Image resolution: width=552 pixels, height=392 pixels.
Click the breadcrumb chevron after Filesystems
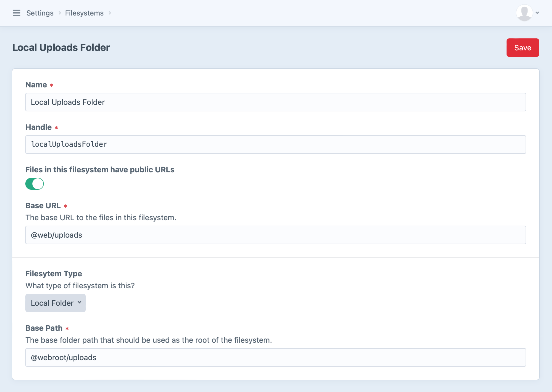(x=110, y=13)
